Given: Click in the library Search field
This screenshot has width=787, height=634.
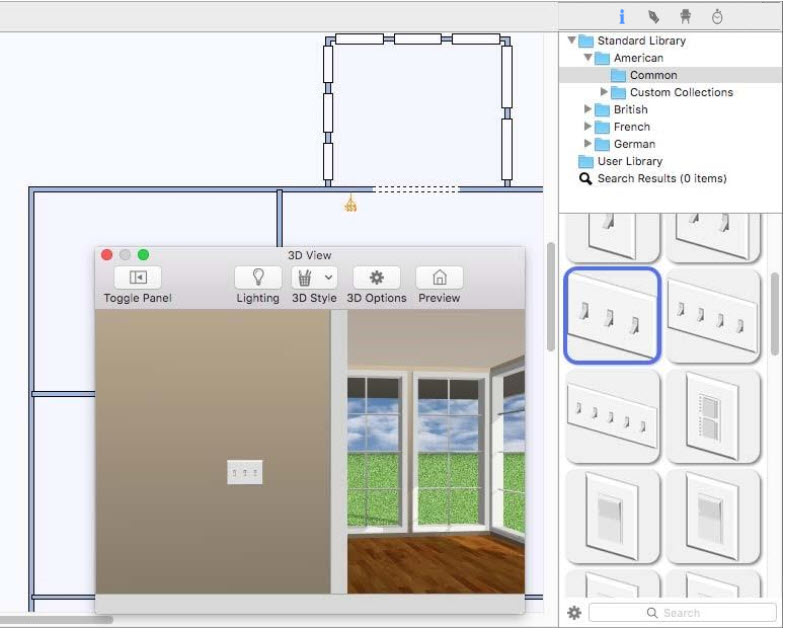Looking at the screenshot, I should click(683, 613).
